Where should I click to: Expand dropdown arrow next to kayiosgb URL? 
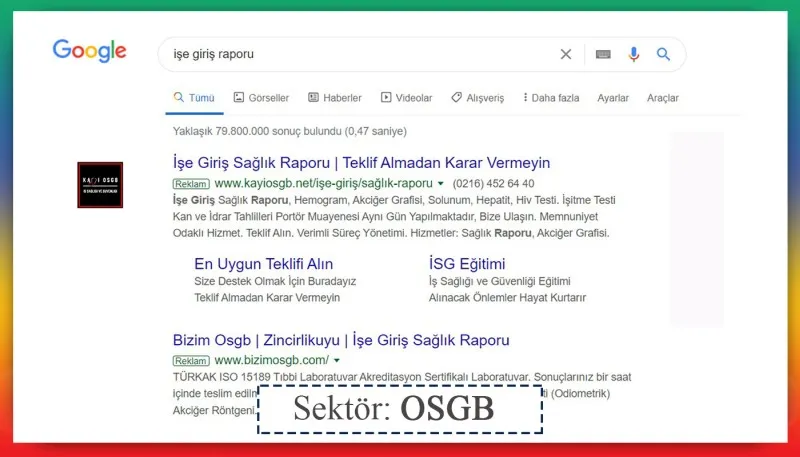pyautogui.click(x=441, y=184)
